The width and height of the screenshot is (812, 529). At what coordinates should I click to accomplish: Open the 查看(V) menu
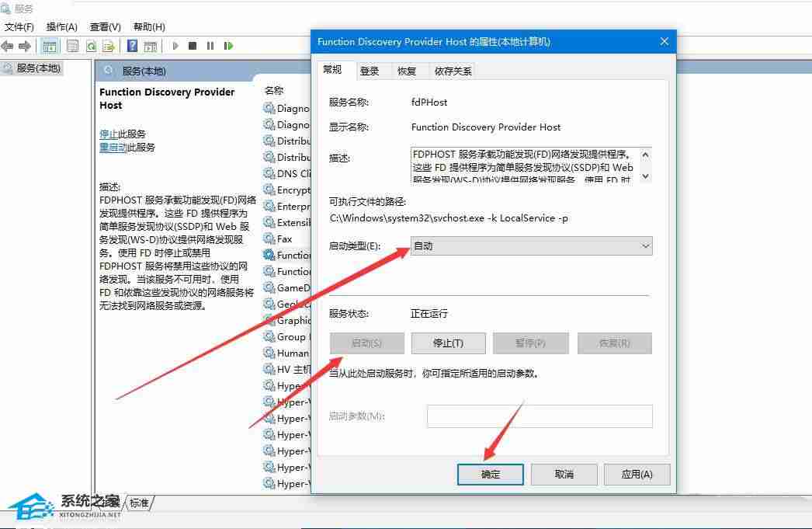pos(106,26)
